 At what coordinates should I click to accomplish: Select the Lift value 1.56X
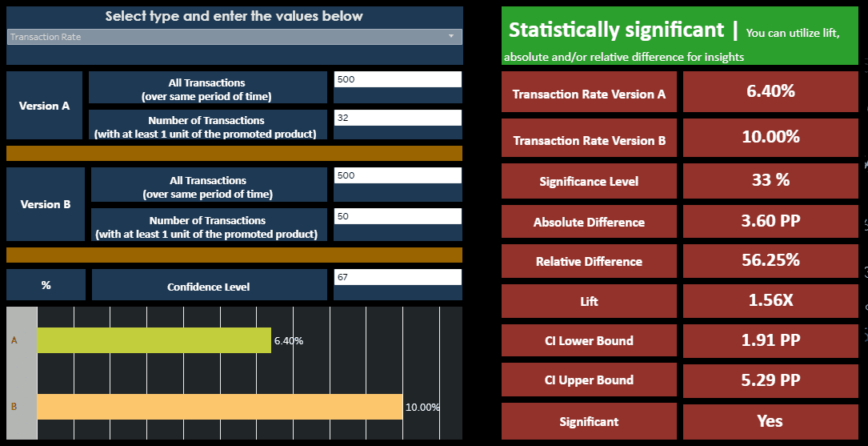pos(770,300)
